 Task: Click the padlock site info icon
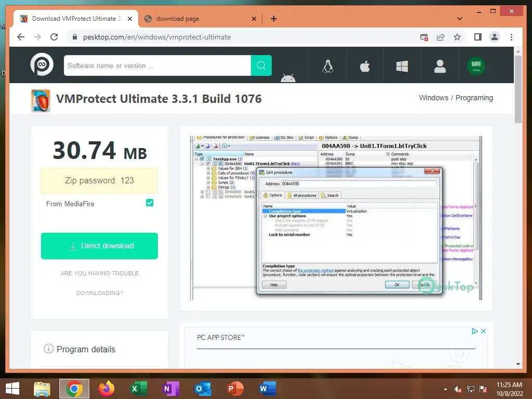click(75, 37)
